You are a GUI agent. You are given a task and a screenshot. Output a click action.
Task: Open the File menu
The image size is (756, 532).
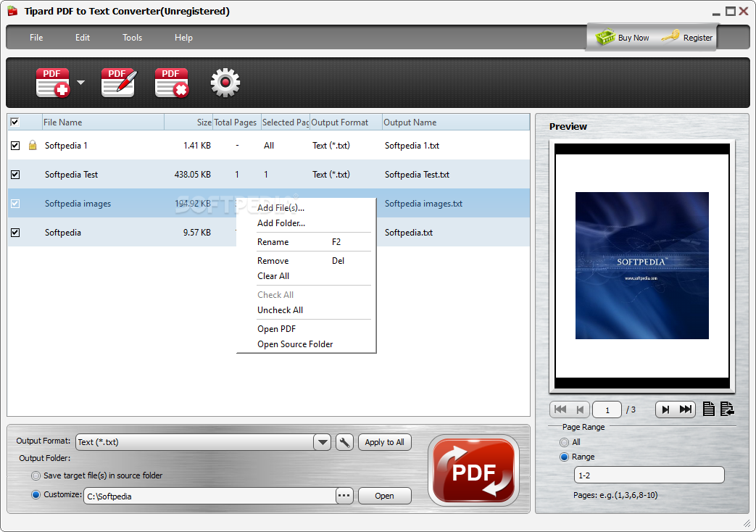point(36,37)
